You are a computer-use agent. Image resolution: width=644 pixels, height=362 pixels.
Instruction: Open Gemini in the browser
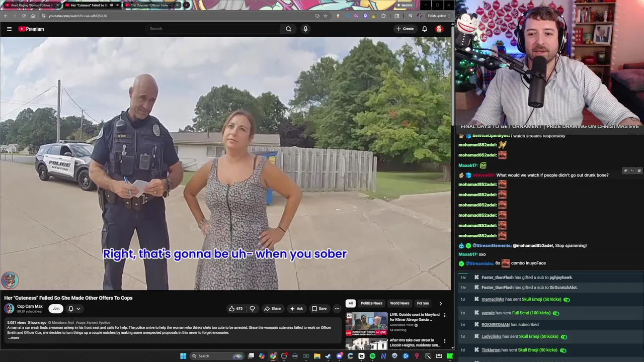405,5
